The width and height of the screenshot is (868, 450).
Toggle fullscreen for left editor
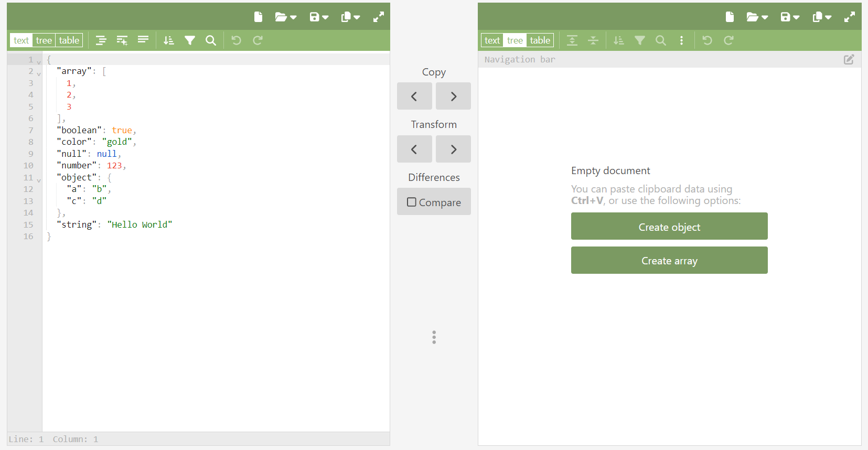378,17
